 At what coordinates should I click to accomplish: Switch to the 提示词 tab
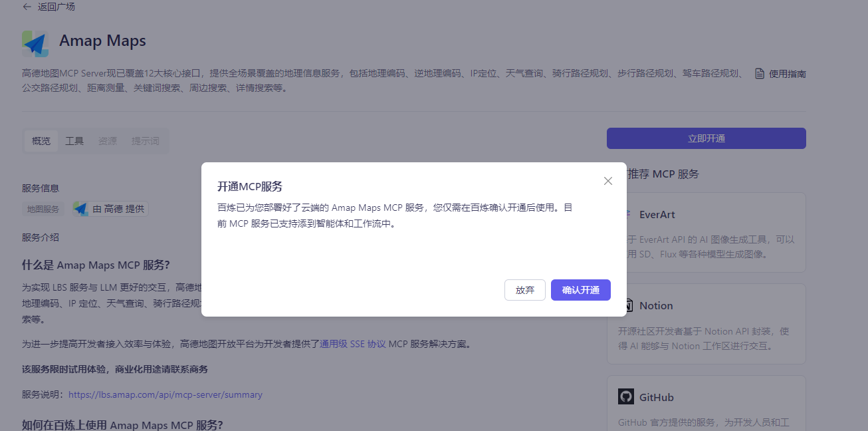[x=146, y=141]
